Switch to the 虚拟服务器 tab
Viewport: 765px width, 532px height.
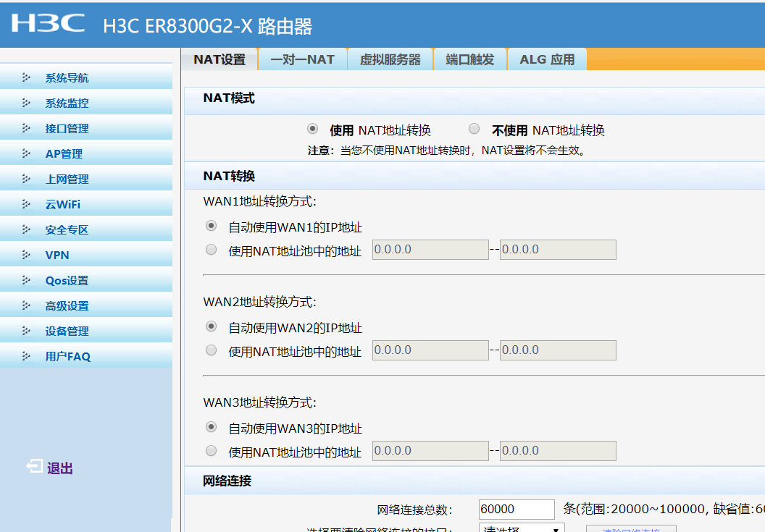390,59
